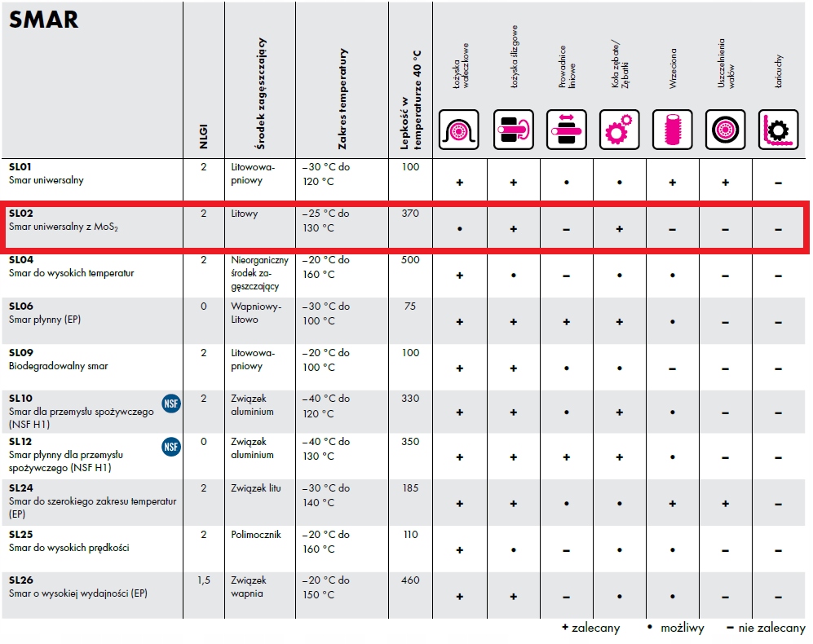Click the SMAR table title
The height and width of the screenshot is (644, 813).
click(x=43, y=20)
